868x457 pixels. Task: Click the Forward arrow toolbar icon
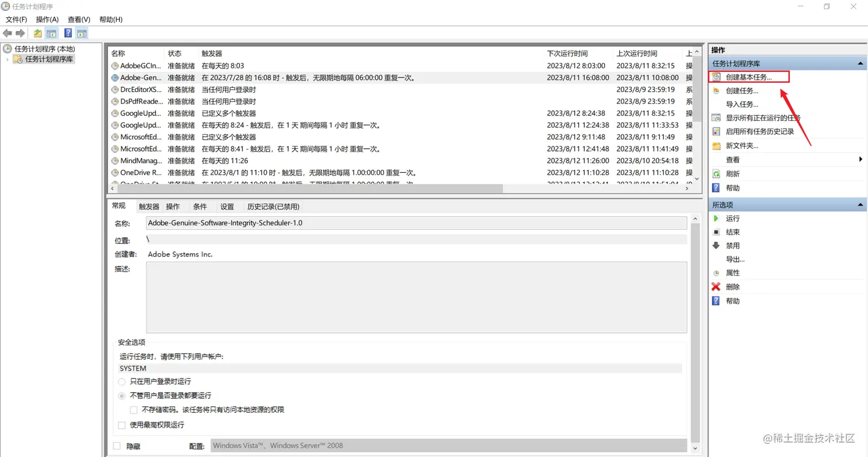[x=20, y=33]
